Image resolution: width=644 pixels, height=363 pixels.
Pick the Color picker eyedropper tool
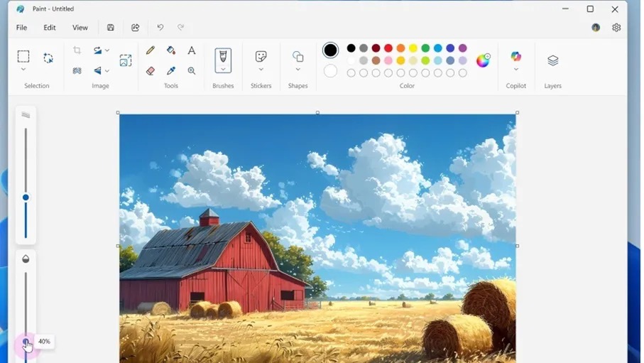point(171,71)
